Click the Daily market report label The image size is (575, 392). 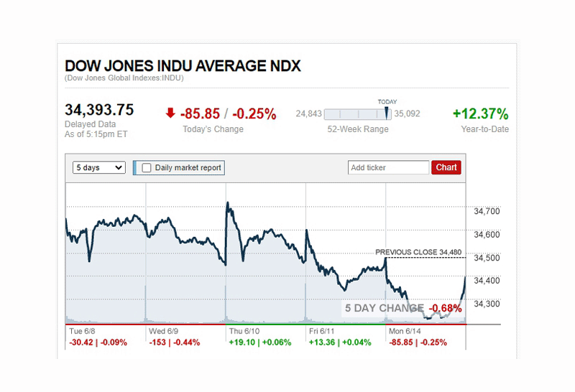188,168
